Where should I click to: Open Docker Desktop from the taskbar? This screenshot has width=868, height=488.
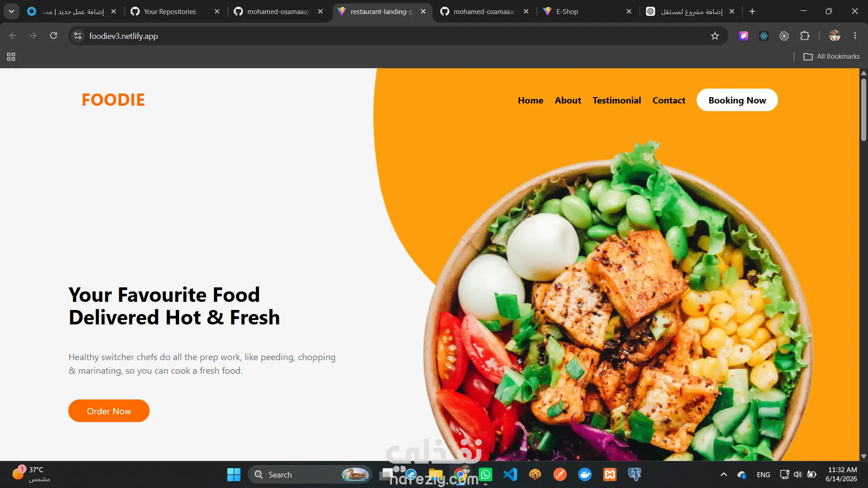[x=585, y=474]
